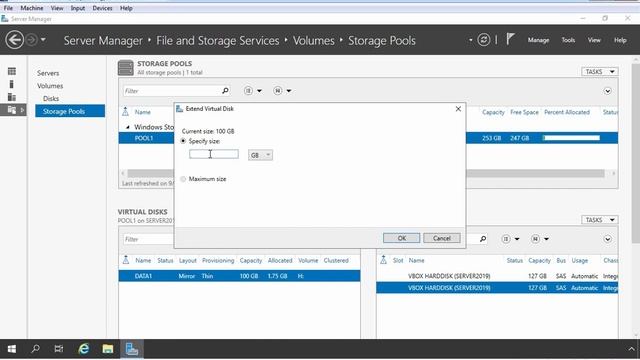Open the VirtualBox Input menu
640x360 pixels.
78,8
